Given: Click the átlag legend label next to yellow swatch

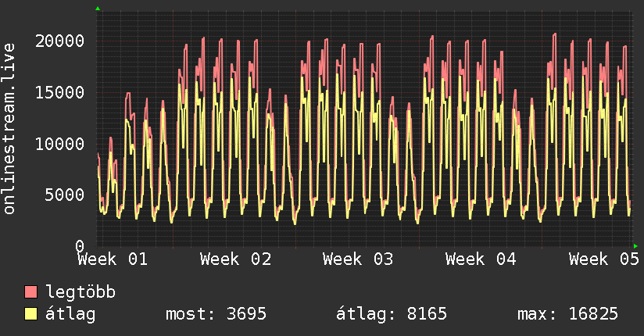Looking at the screenshot, I should [x=70, y=314].
